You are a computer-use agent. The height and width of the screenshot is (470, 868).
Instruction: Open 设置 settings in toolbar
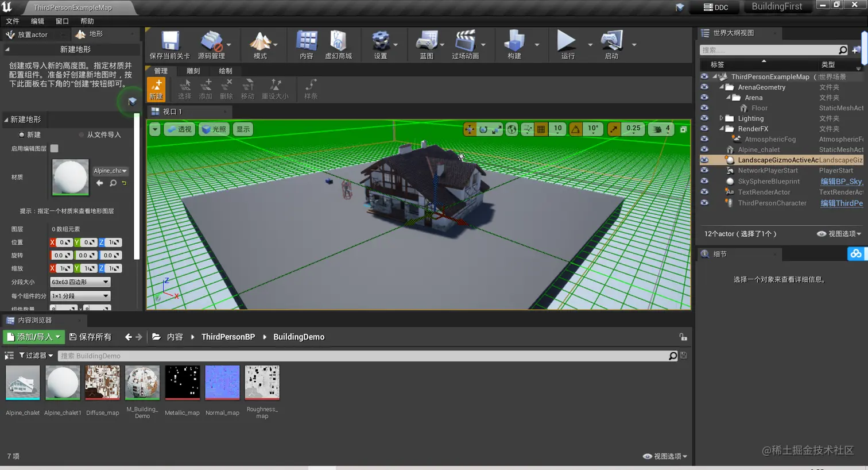[x=380, y=45]
